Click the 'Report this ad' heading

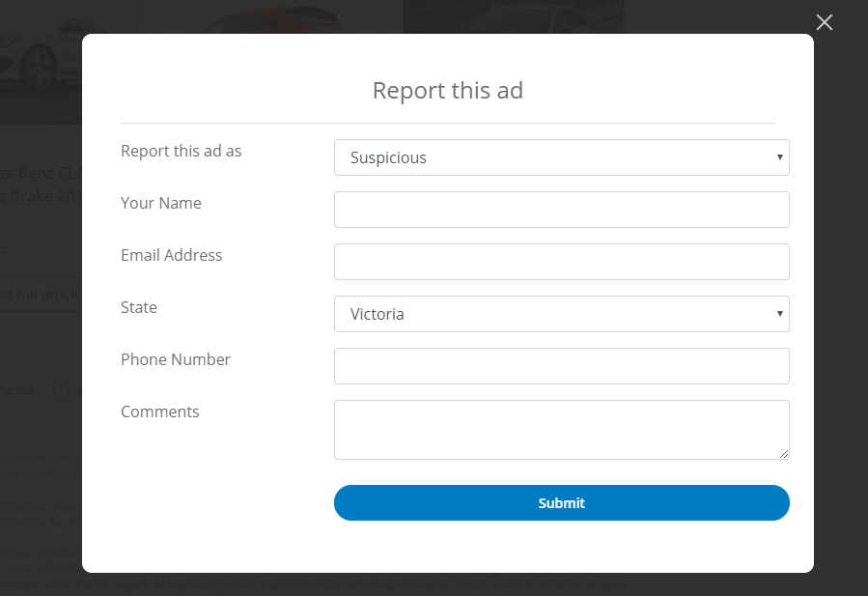(448, 90)
